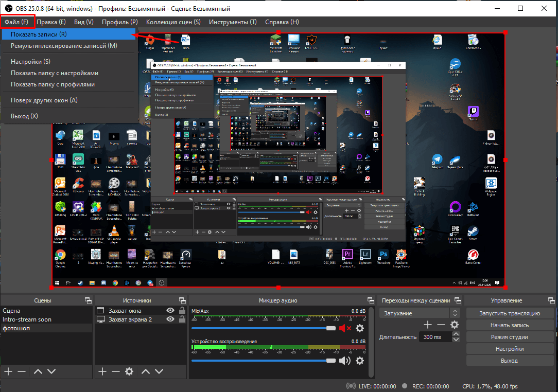
Task: Remove the selected source with the minus icon
Action: [x=116, y=371]
